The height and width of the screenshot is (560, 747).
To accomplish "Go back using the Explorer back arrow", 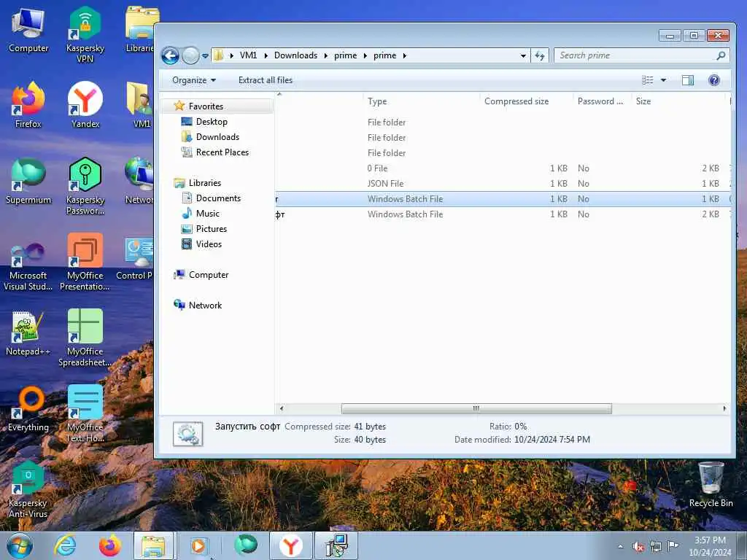I will point(170,55).
